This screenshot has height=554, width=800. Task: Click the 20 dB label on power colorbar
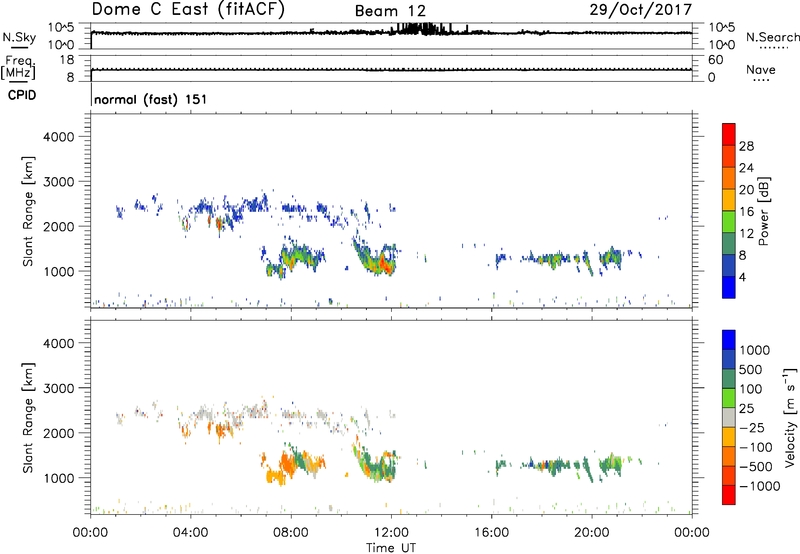click(x=746, y=190)
